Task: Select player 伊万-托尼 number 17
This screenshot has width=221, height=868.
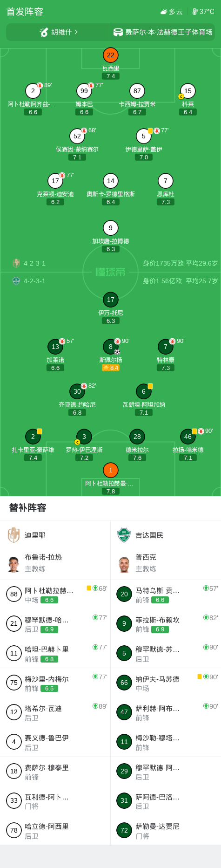Action: point(111,300)
